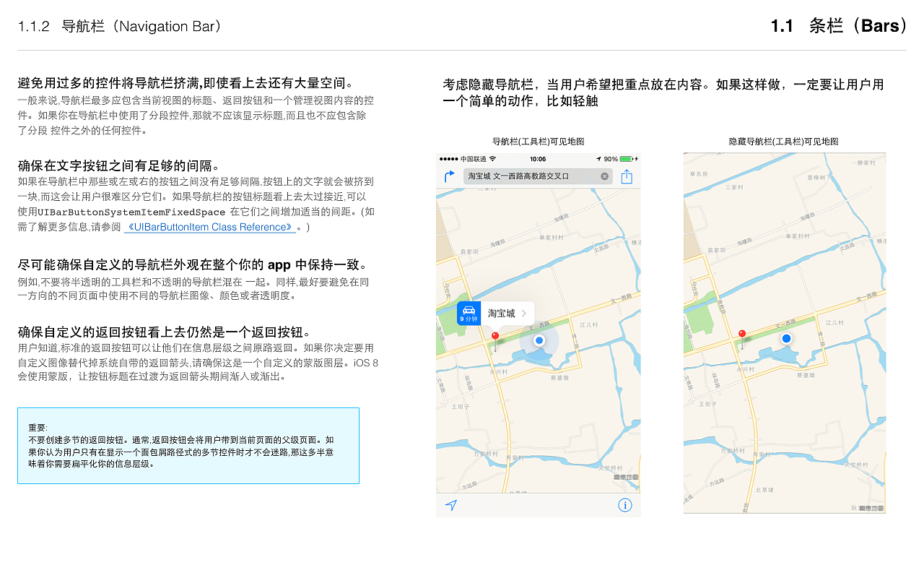Open the info button in the bottom toolbar
The height and width of the screenshot is (578, 924).
[x=624, y=506]
